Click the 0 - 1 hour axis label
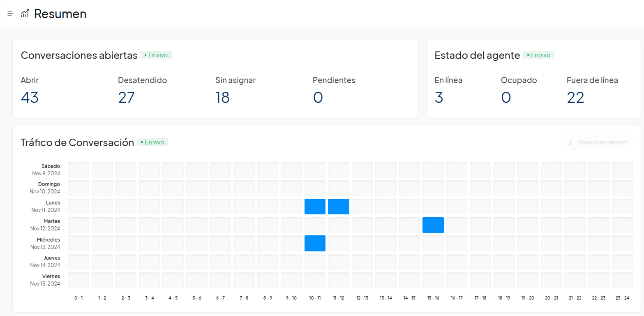This screenshot has height=316, width=644. point(78,298)
